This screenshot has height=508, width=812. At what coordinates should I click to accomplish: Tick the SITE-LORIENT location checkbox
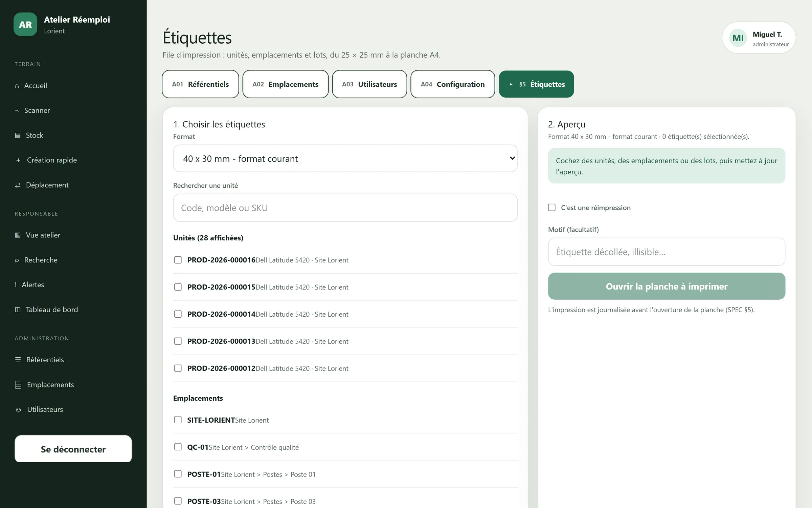coord(178,420)
